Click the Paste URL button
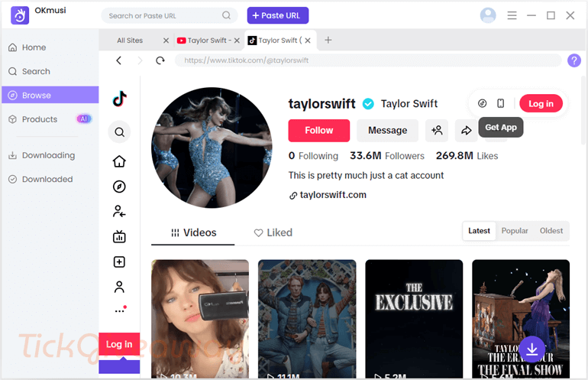 [x=278, y=15]
